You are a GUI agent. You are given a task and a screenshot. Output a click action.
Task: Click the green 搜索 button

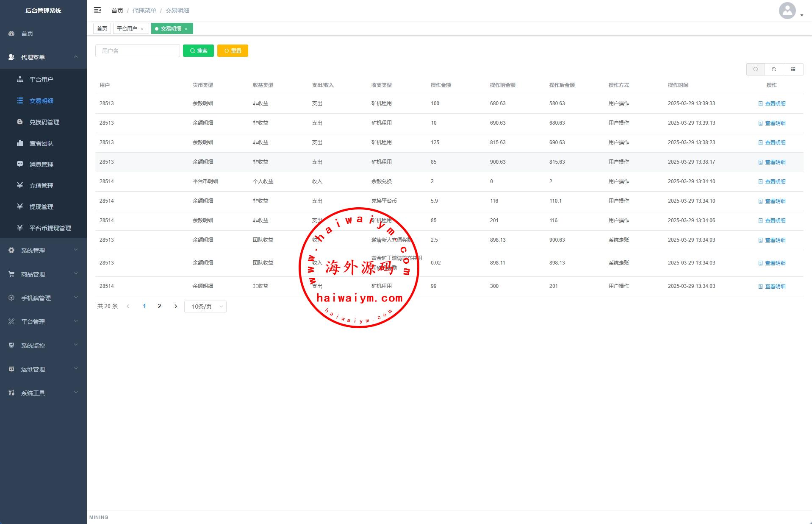coord(198,51)
